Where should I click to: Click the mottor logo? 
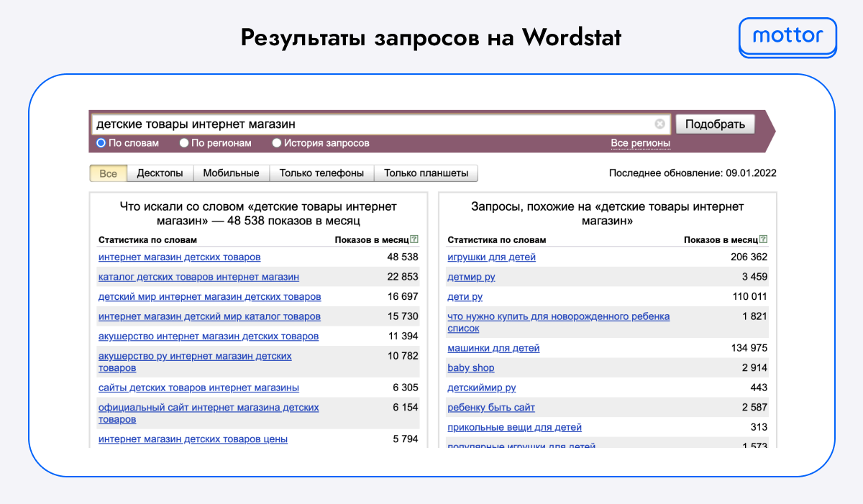pyautogui.click(x=788, y=36)
